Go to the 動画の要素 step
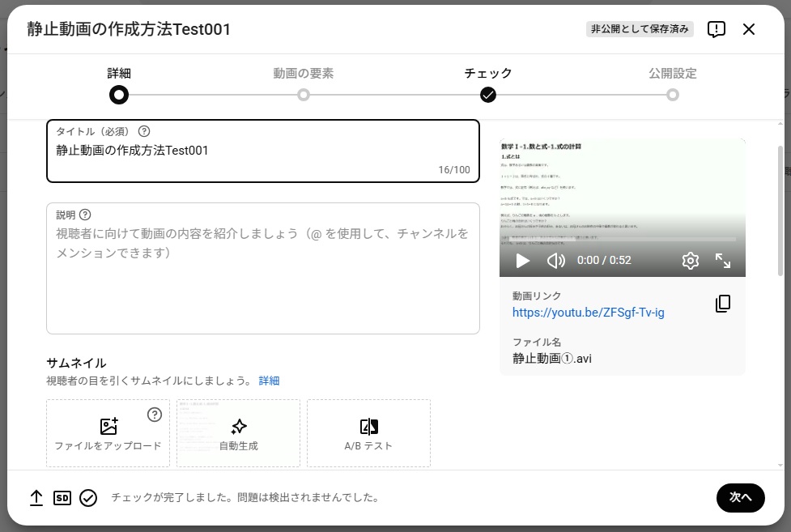 [304, 95]
